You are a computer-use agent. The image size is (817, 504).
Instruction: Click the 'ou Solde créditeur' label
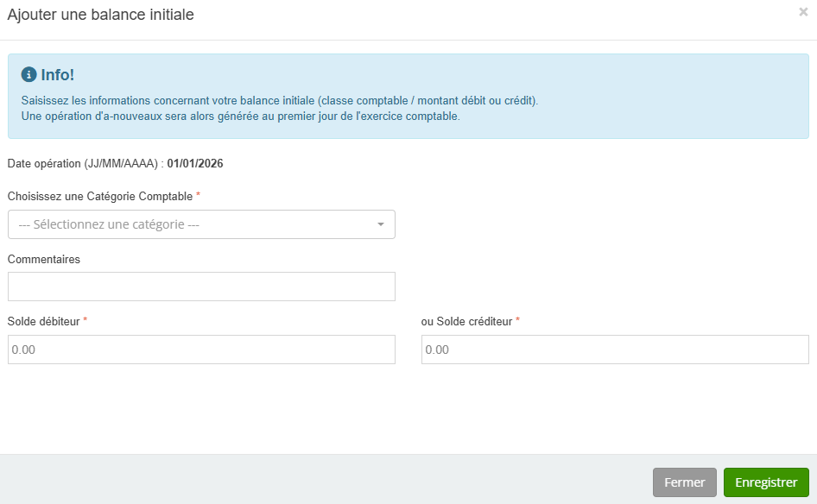466,321
